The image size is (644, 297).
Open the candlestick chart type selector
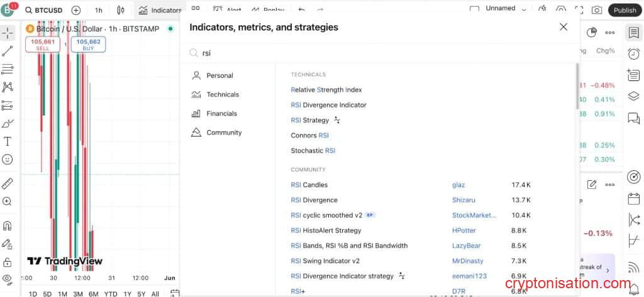[x=121, y=10]
